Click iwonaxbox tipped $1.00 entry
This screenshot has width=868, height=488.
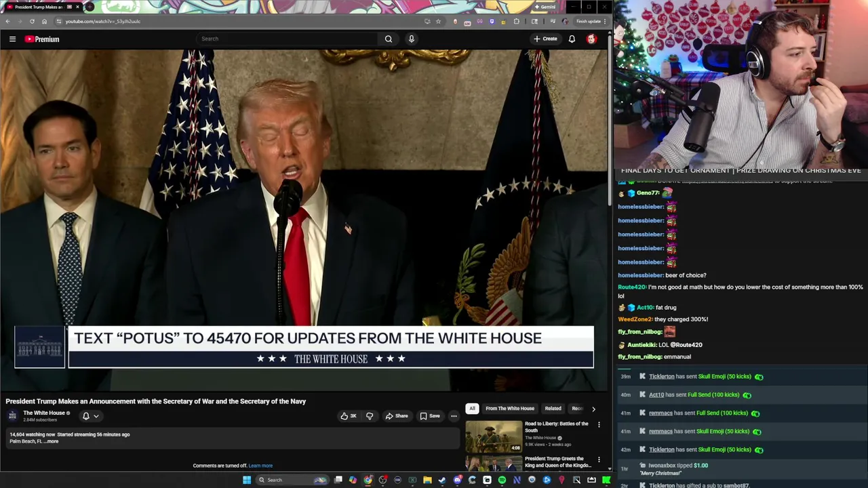point(742,468)
